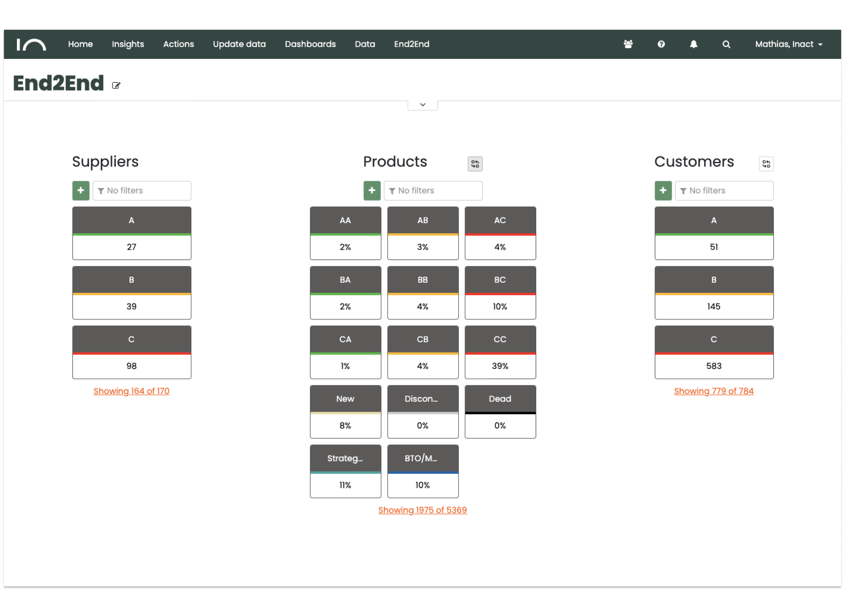Add a Products filter with plus button

372,190
